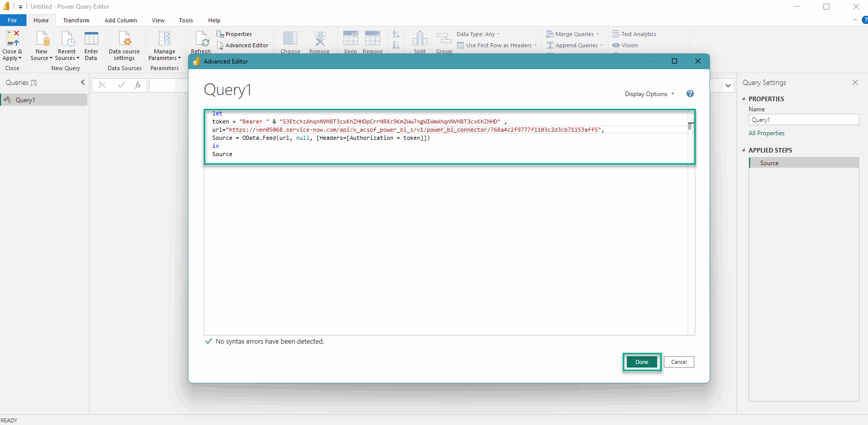Sort ascending with A-Z icon

[396, 34]
